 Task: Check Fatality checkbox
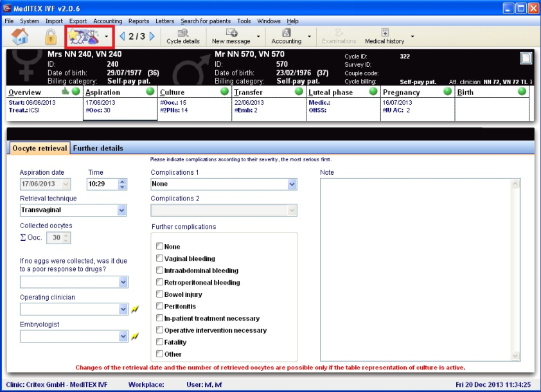(159, 342)
